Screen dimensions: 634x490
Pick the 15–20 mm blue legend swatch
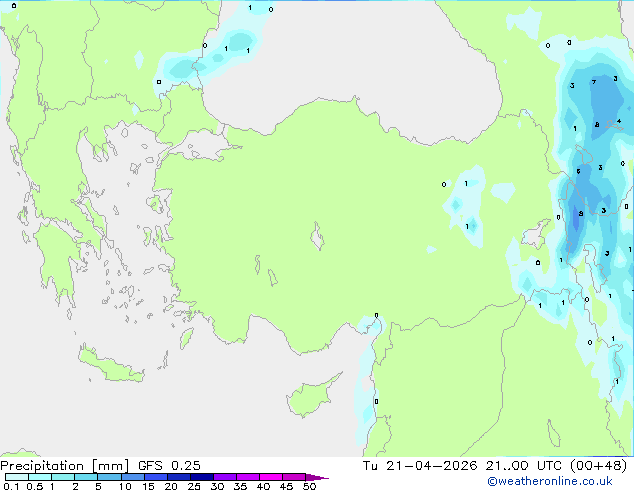point(156,477)
